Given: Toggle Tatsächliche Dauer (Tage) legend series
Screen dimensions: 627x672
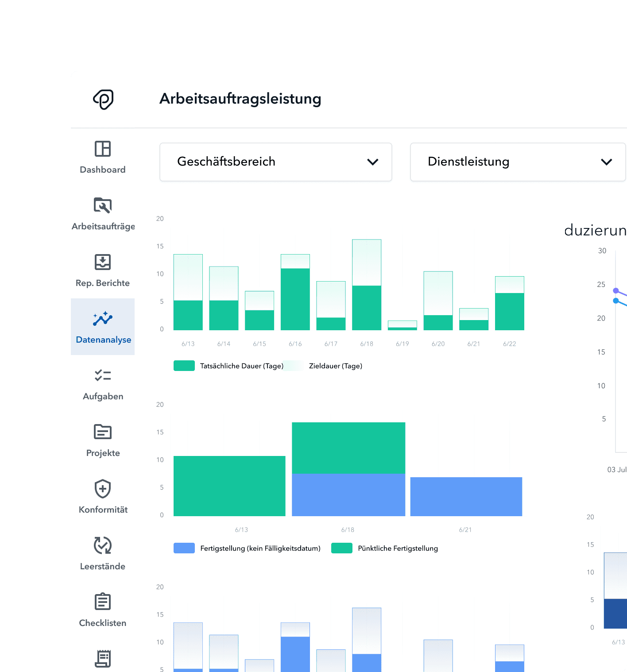Looking at the screenshot, I should pyautogui.click(x=241, y=366).
